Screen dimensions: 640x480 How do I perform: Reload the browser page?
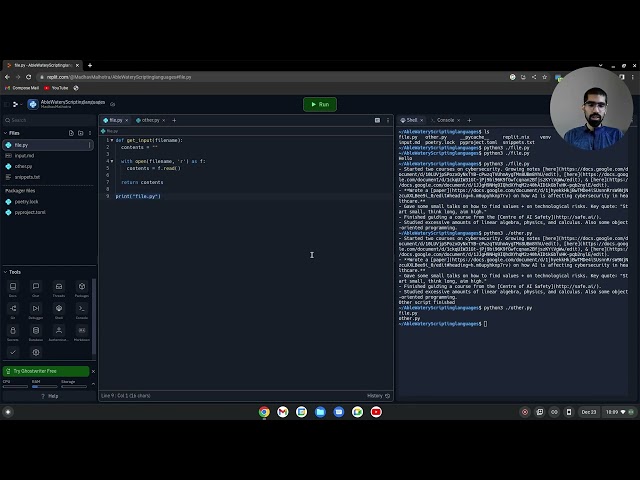28,77
